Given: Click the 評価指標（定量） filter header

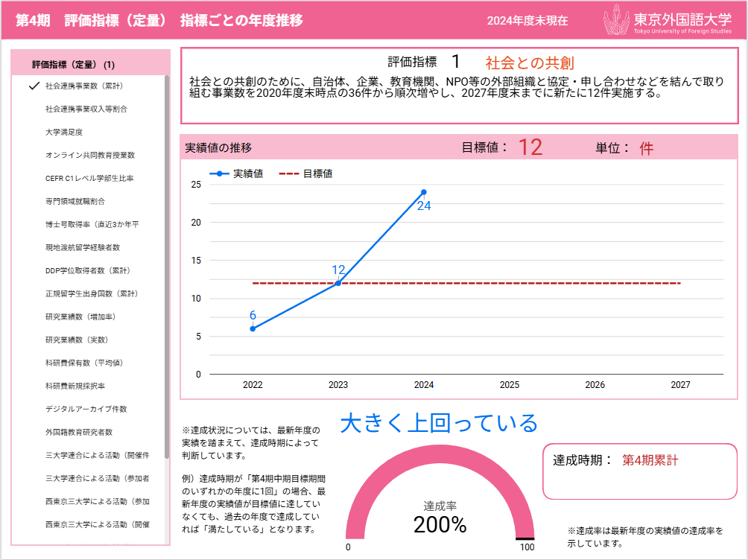Looking at the screenshot, I should pos(73,64).
